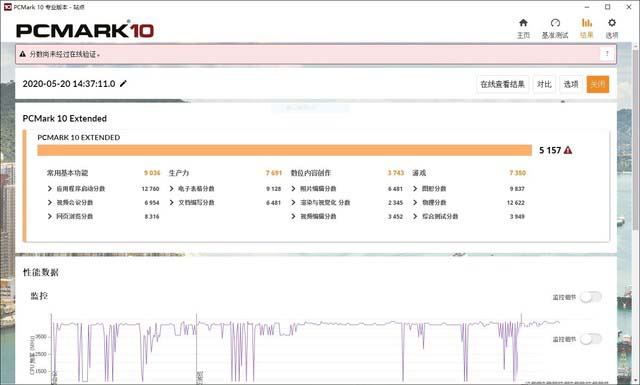The width and height of the screenshot is (640, 385).
Task: Click the score 12 760
Action: [x=150, y=189]
